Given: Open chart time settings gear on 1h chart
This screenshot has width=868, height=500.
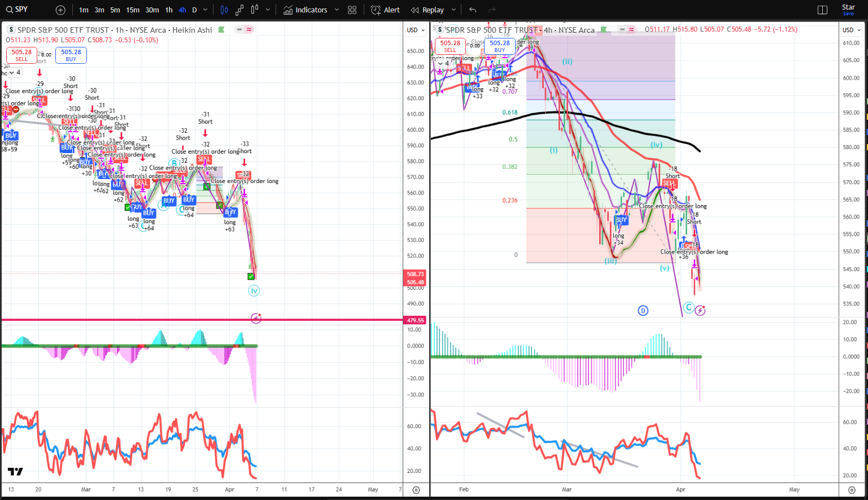Looking at the screenshot, I should click(x=416, y=490).
